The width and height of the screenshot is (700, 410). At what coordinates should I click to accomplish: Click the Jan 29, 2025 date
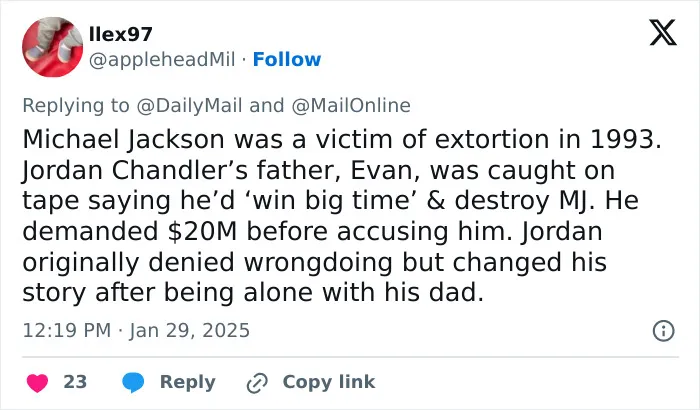click(190, 331)
